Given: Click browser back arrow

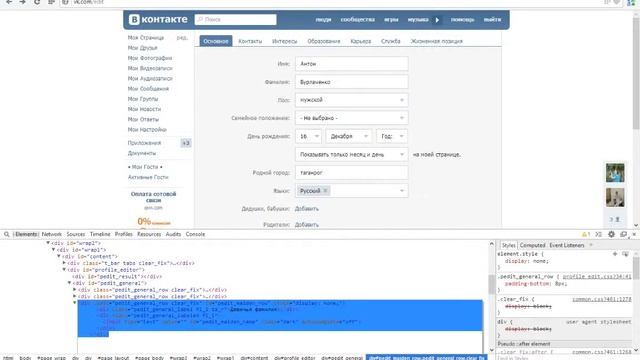Looking at the screenshot, I should point(9,2).
